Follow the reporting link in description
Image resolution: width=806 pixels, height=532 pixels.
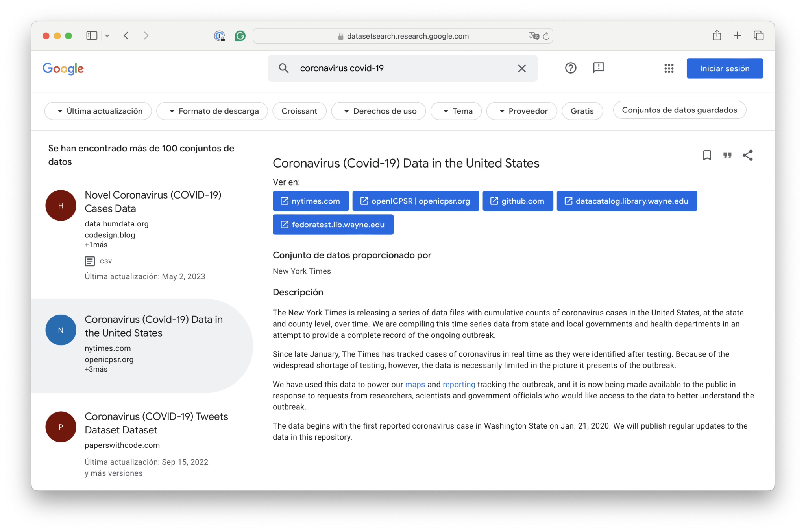coord(459,384)
